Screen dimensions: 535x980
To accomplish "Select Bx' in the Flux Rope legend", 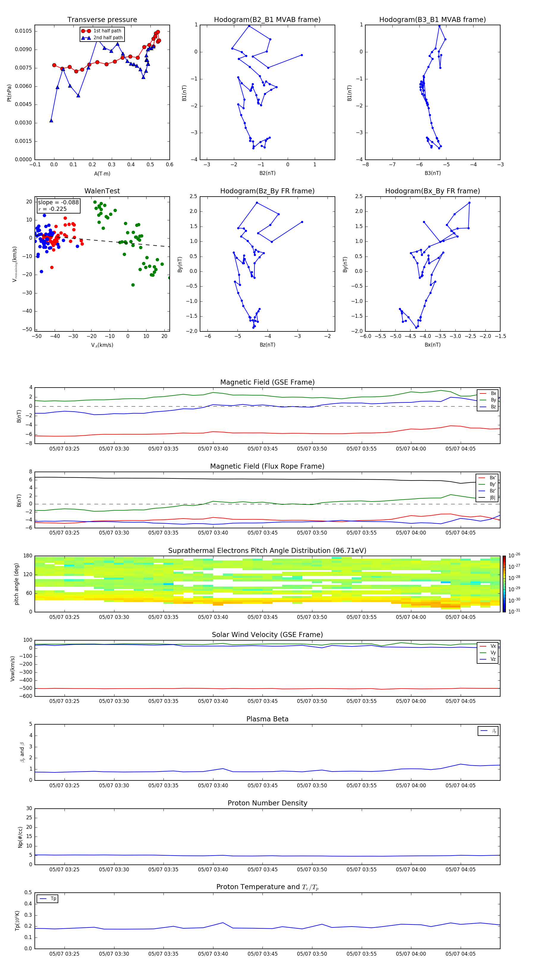I will (488, 478).
